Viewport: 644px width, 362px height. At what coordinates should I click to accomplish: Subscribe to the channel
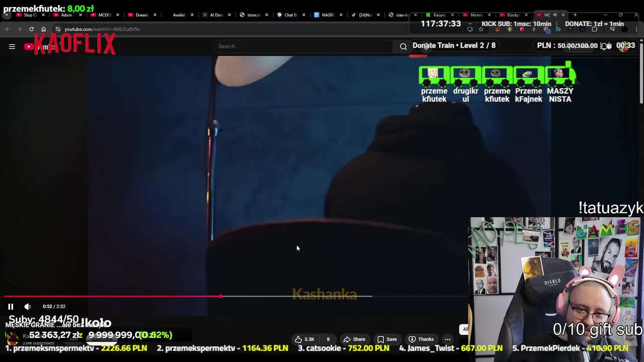point(101,339)
